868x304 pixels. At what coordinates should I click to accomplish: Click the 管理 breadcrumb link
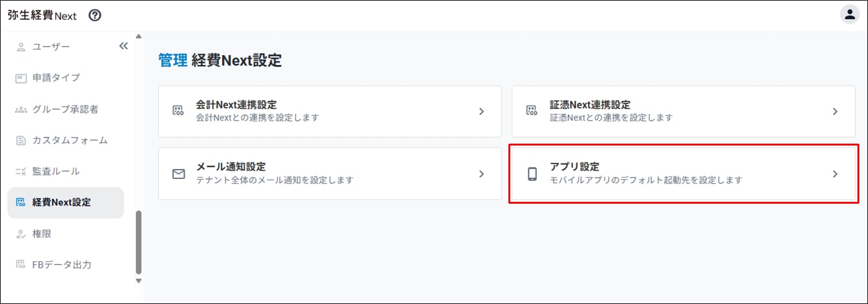172,60
